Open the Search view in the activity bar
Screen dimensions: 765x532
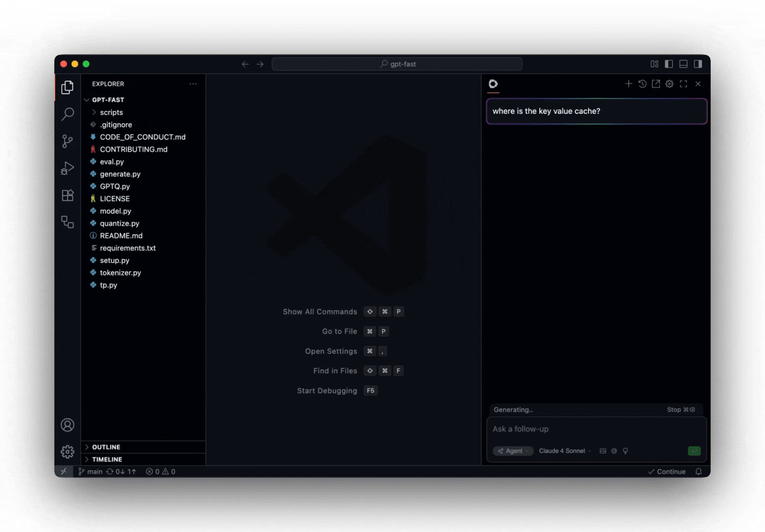68,114
